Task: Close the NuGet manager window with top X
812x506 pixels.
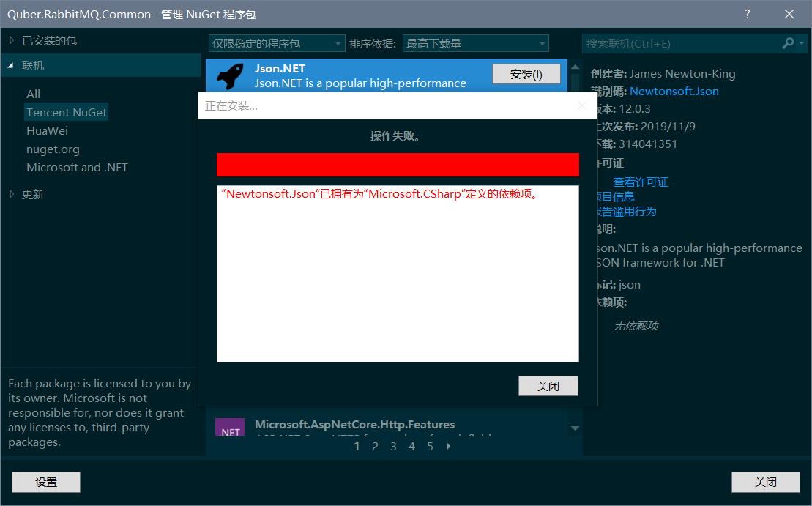Action: tap(789, 14)
